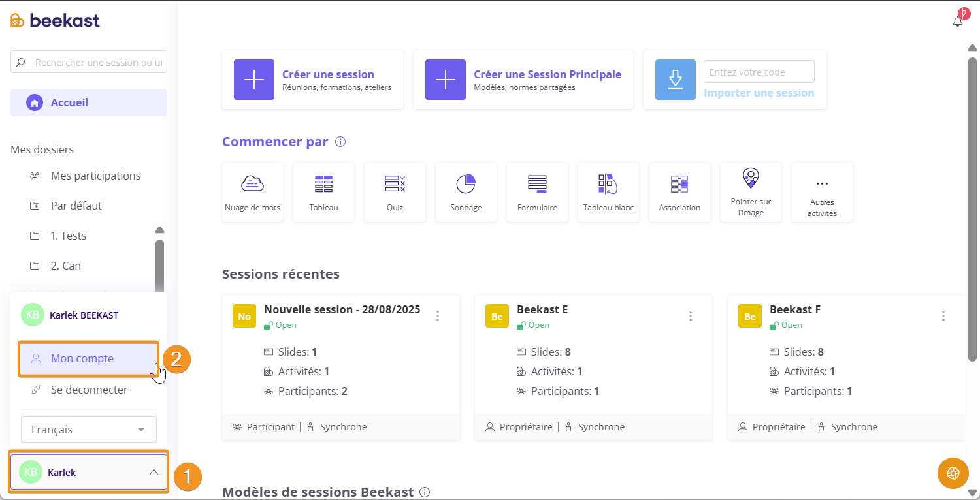Open options menu for Nouvelle session - 28/08/2025
980x500 pixels.
[x=438, y=316]
